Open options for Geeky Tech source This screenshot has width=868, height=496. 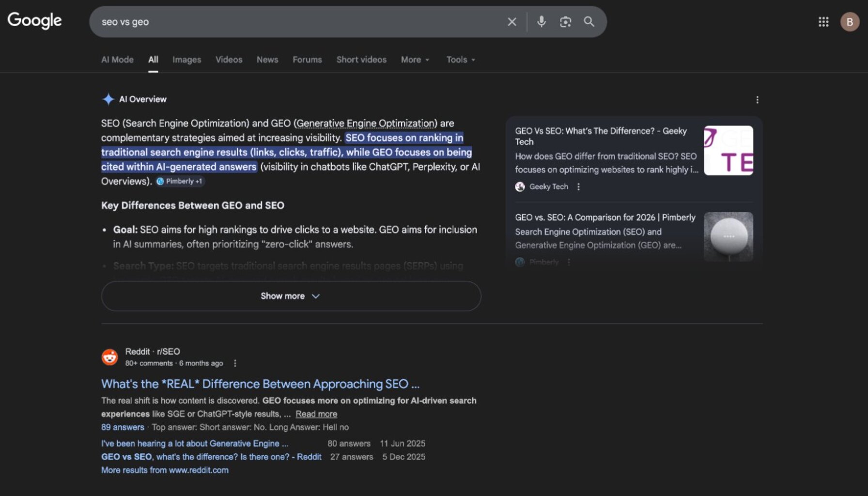pyautogui.click(x=578, y=187)
